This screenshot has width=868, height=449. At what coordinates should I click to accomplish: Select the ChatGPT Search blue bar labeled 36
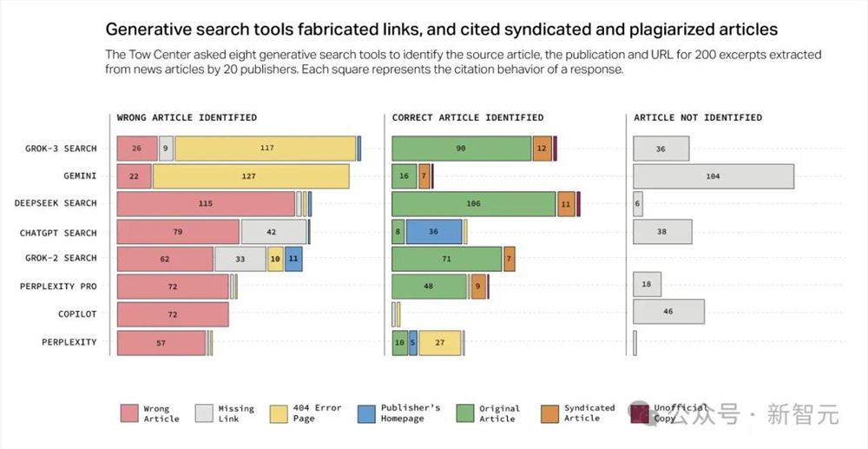click(434, 232)
